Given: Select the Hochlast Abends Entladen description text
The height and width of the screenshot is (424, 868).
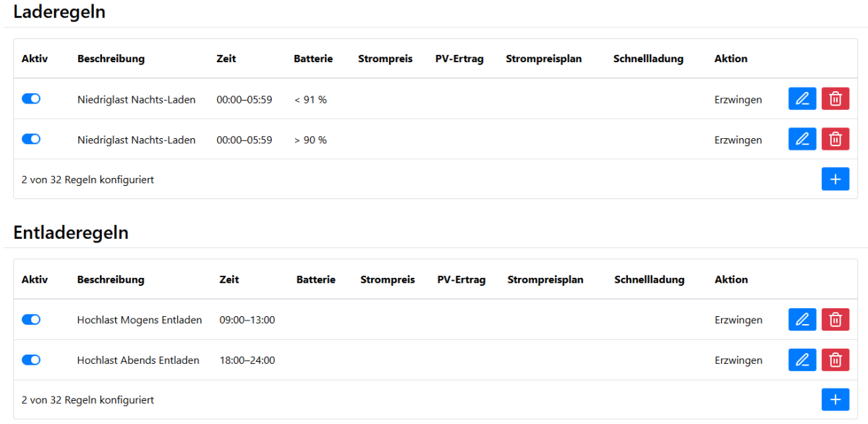Looking at the screenshot, I should pos(138,360).
